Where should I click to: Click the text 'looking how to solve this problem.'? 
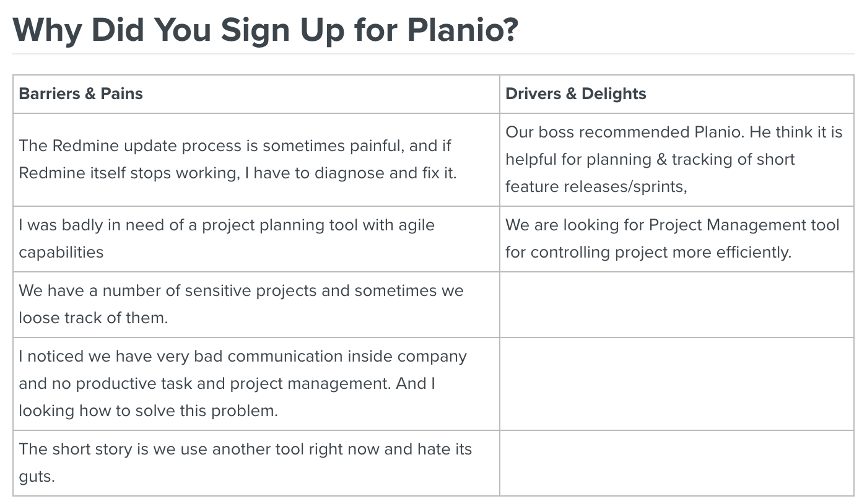point(148,411)
